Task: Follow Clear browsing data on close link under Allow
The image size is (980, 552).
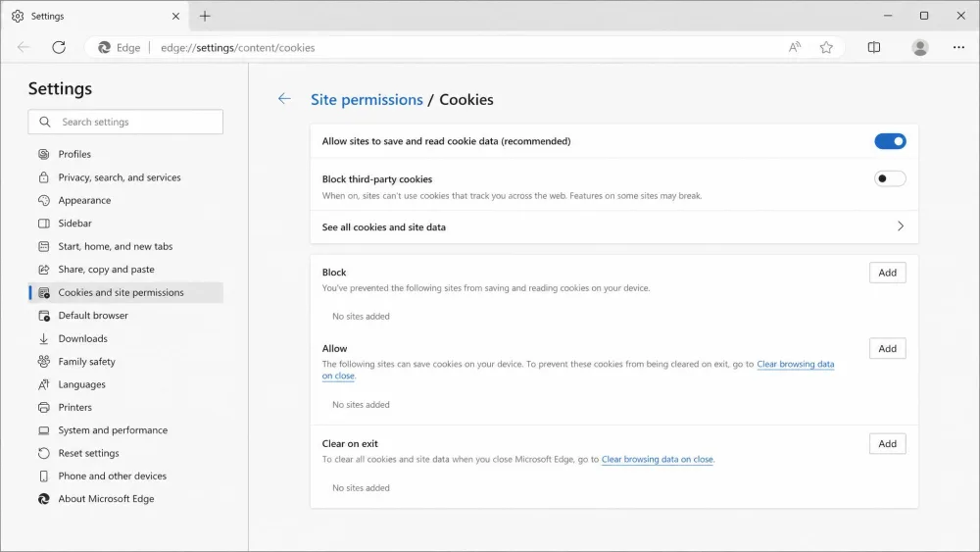Action: pos(795,365)
